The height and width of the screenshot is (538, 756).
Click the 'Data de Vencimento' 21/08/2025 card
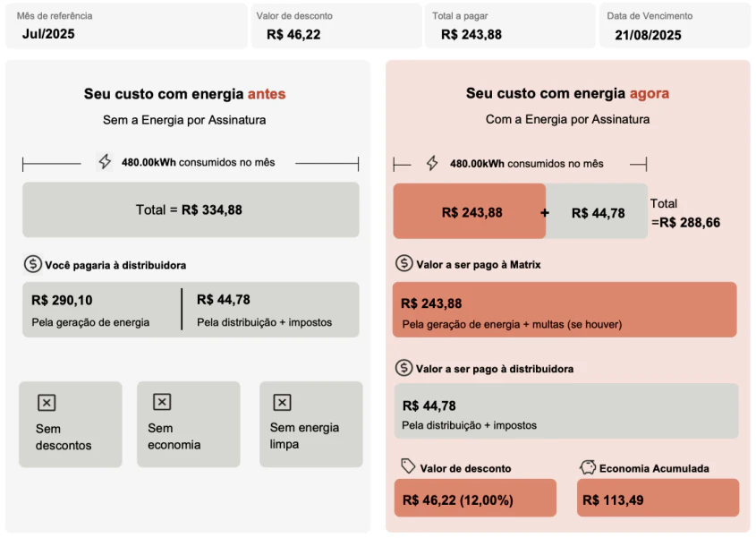pyautogui.click(x=674, y=25)
